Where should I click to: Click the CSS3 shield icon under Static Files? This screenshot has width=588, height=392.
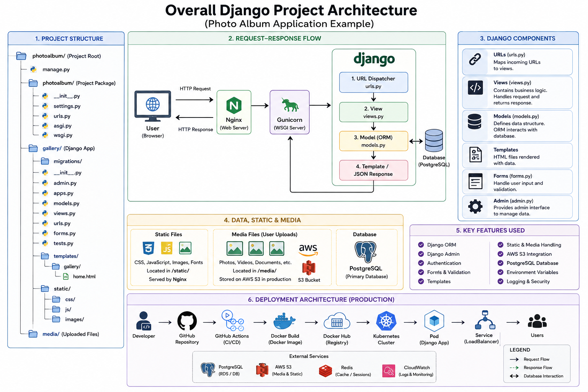(x=148, y=248)
